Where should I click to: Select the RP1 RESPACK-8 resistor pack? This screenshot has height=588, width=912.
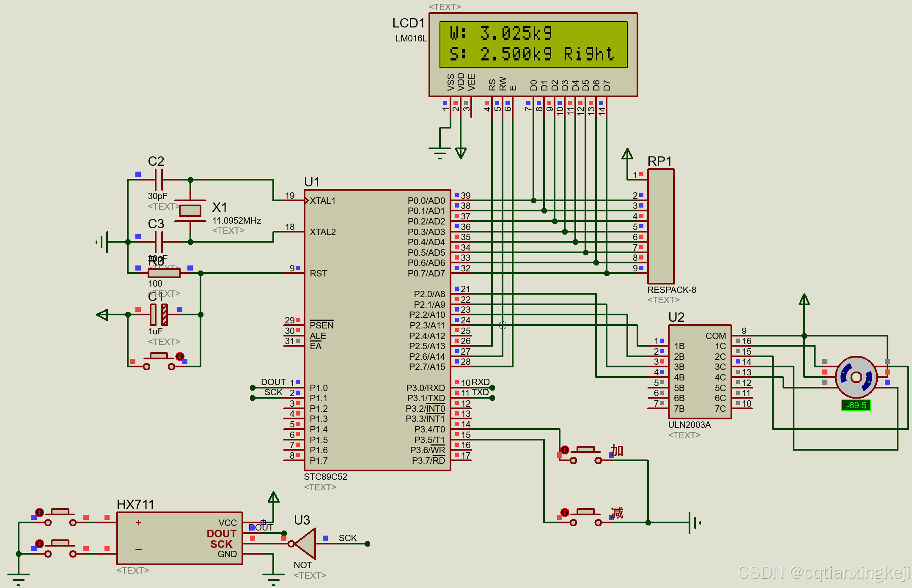(660, 227)
